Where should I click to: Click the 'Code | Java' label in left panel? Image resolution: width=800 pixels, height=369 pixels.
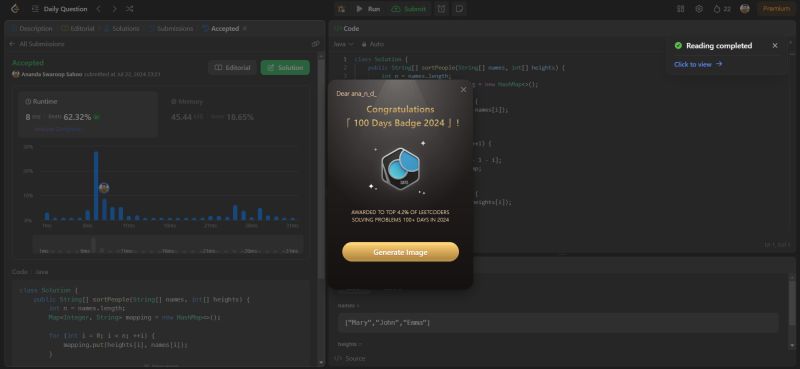pos(30,272)
